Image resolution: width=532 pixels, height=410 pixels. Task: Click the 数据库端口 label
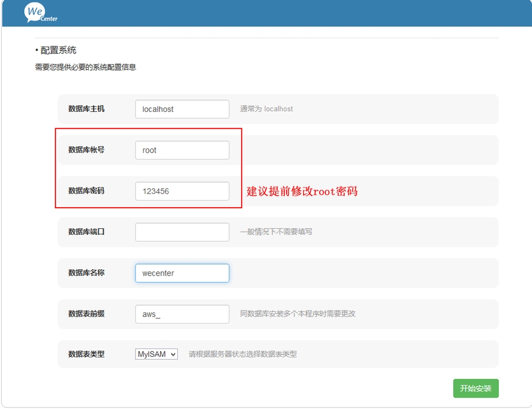(x=86, y=232)
